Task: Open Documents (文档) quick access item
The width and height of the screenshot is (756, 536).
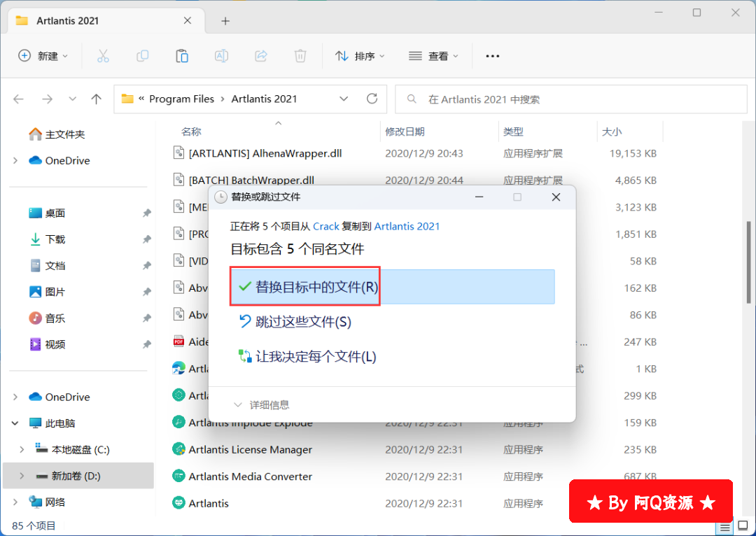Action: pyautogui.click(x=48, y=266)
